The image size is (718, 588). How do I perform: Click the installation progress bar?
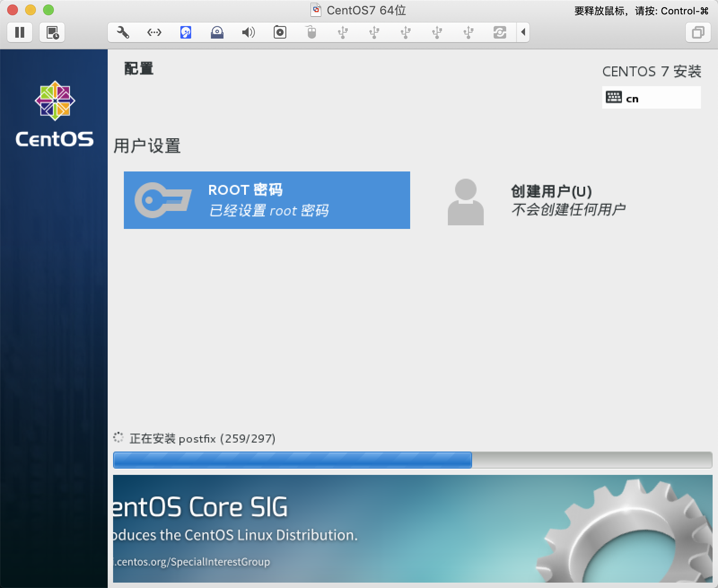point(412,460)
